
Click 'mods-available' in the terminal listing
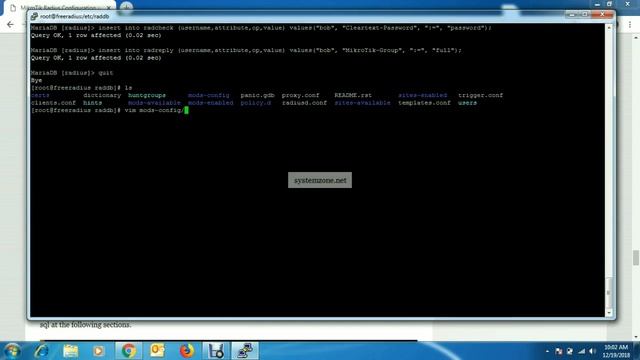coord(154,103)
